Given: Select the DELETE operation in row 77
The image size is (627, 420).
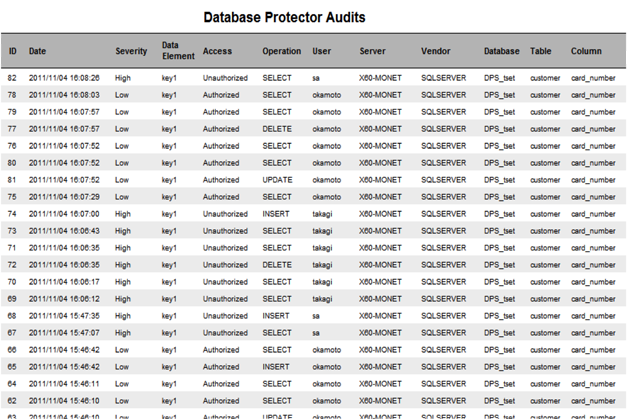Looking at the screenshot, I should (276, 129).
